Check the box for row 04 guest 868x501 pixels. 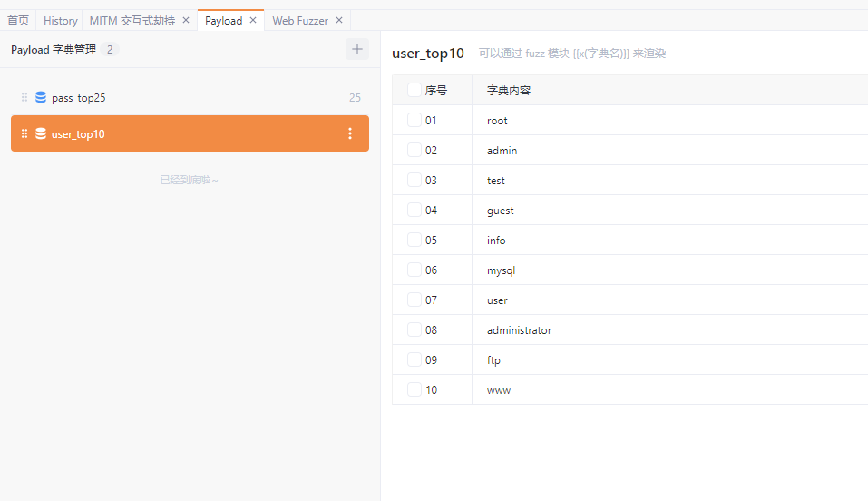click(x=414, y=210)
